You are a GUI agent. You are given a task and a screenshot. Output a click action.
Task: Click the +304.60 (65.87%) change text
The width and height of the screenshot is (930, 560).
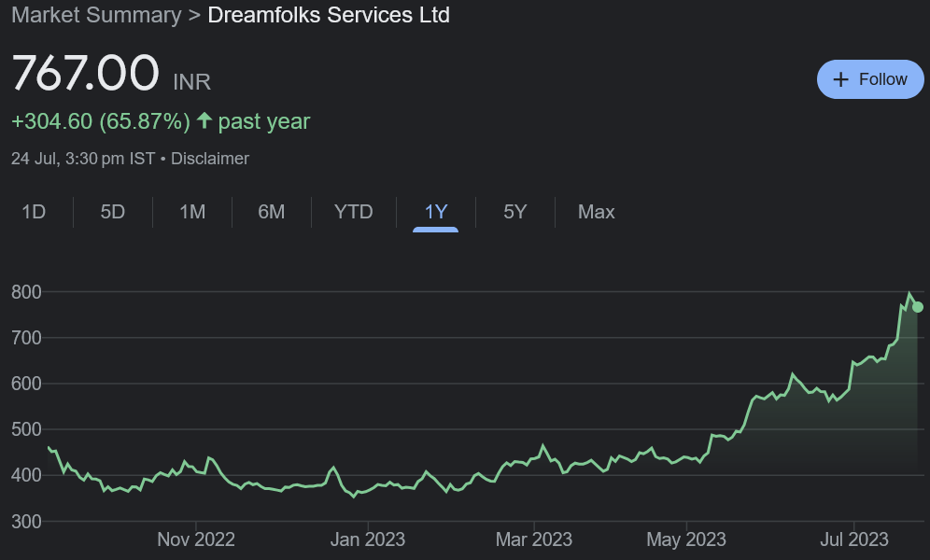pos(100,121)
